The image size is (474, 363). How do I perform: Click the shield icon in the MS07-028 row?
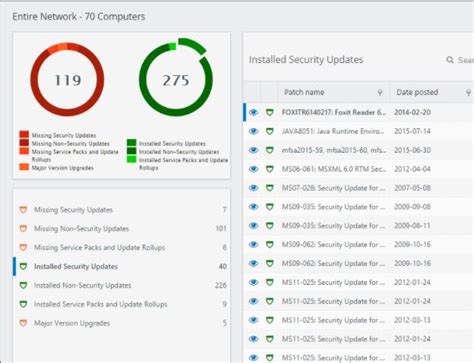tap(270, 188)
